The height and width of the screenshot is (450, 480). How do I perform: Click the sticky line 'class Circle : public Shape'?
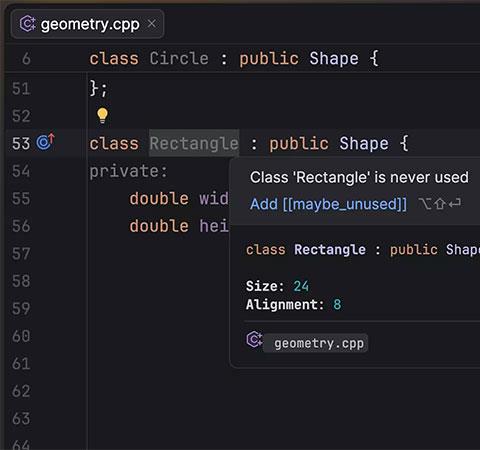pyautogui.click(x=234, y=59)
